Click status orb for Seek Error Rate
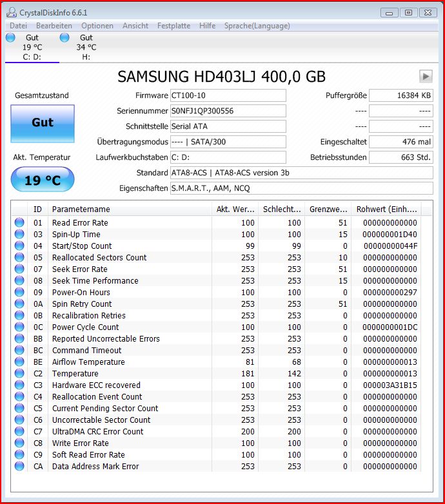This screenshot has width=445, height=504. pyautogui.click(x=19, y=269)
